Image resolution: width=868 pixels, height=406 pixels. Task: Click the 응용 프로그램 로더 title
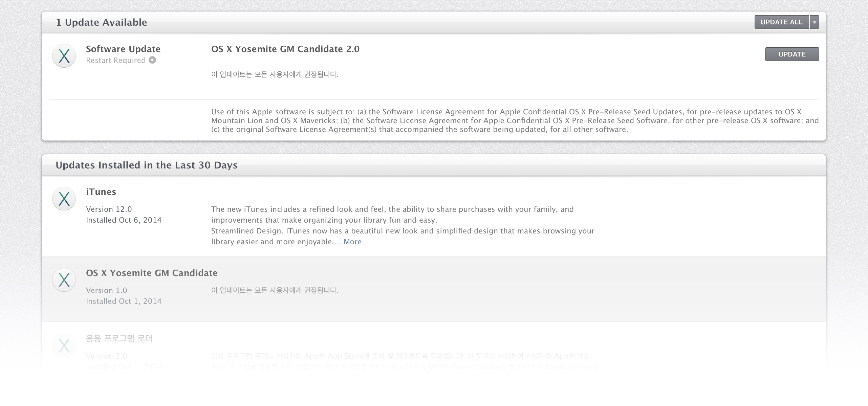(x=119, y=338)
